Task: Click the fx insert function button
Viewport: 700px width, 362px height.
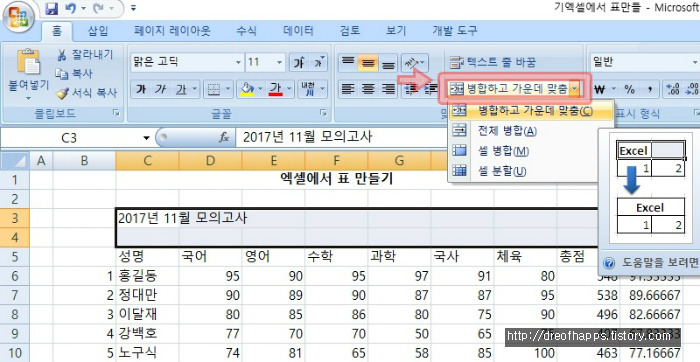Action: [224, 138]
